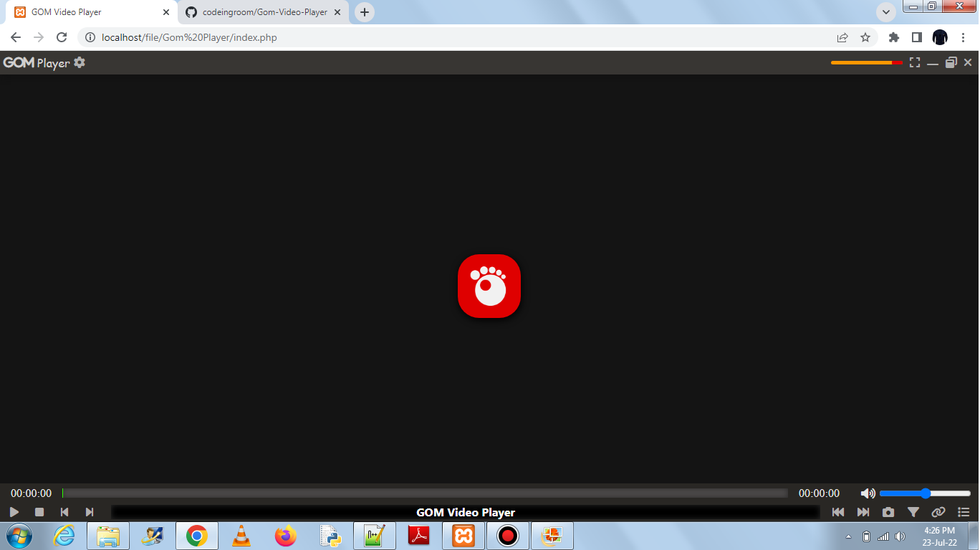Open GOM Player settings gear
The width and height of the screenshot is (980, 550).
tap(79, 63)
